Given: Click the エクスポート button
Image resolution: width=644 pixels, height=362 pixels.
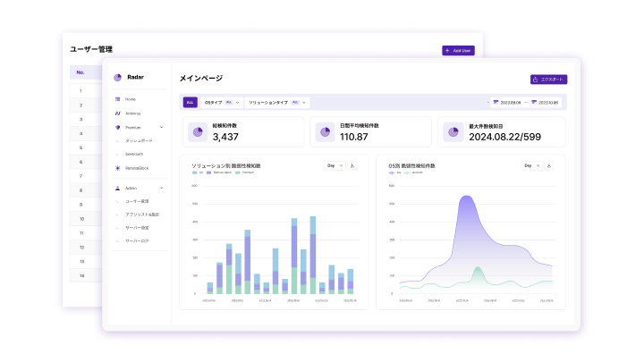Looking at the screenshot, I should coord(548,80).
